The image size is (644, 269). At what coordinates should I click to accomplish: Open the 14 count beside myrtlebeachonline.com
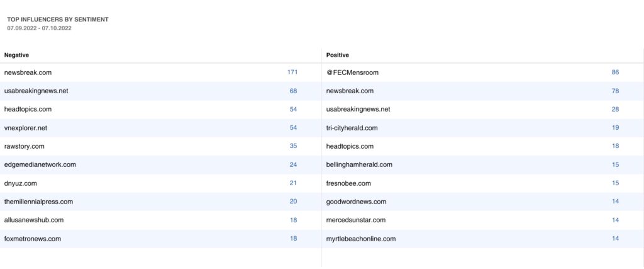615,239
